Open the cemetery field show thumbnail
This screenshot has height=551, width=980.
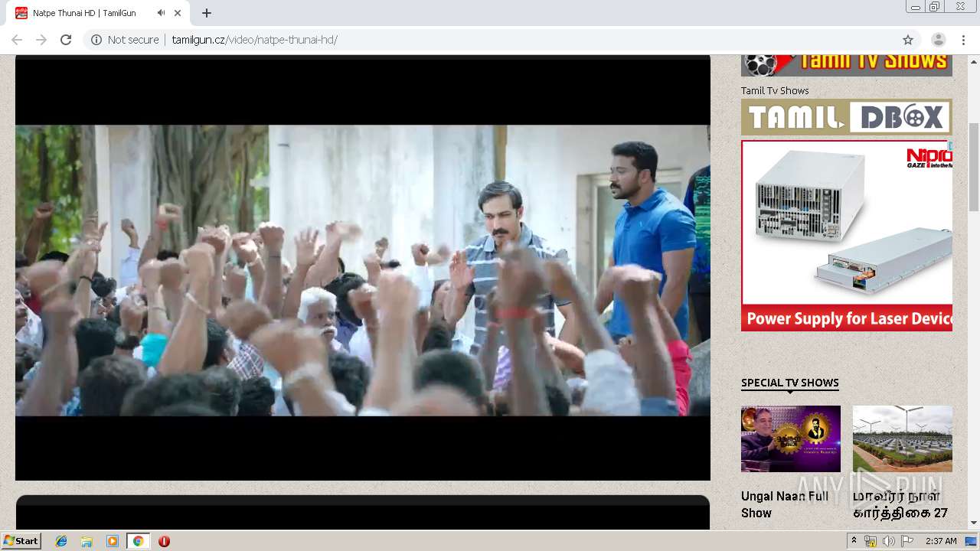point(903,439)
